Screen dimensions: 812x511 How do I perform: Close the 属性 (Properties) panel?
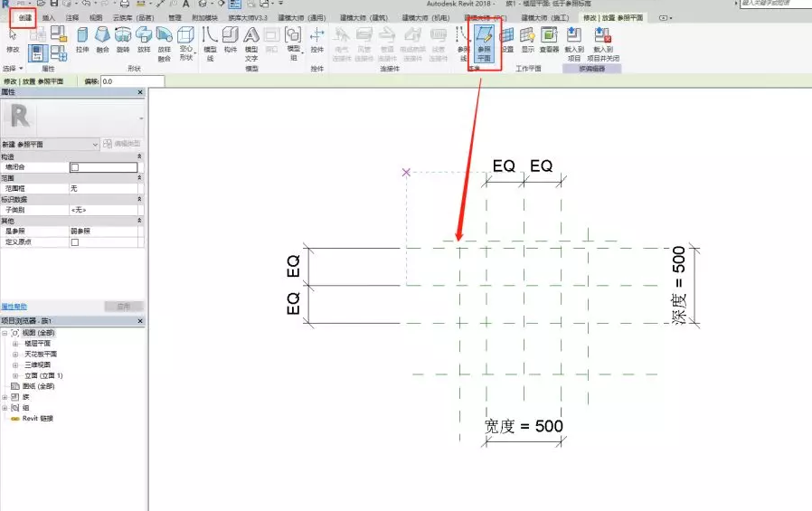(x=140, y=92)
